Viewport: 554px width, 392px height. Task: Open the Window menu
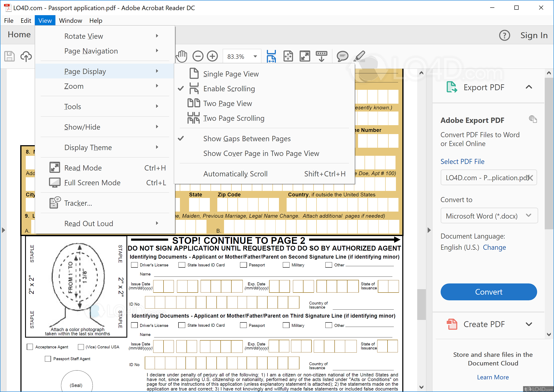pyautogui.click(x=70, y=20)
